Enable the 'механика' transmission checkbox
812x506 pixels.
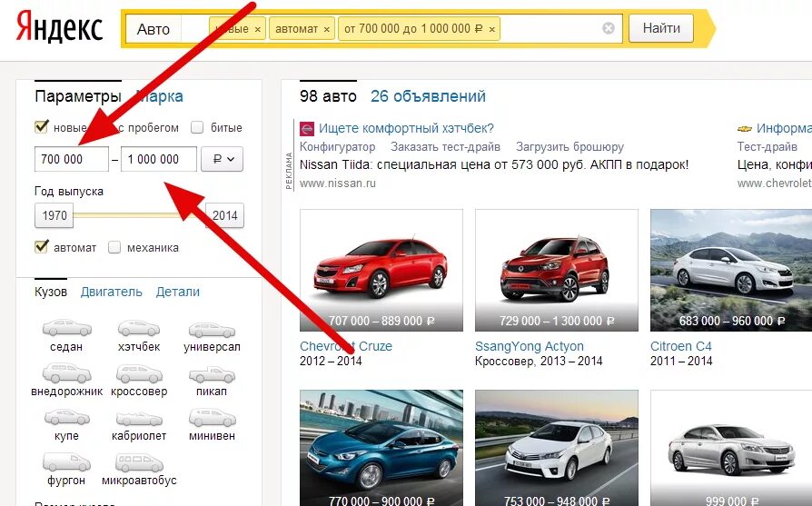pos(114,248)
